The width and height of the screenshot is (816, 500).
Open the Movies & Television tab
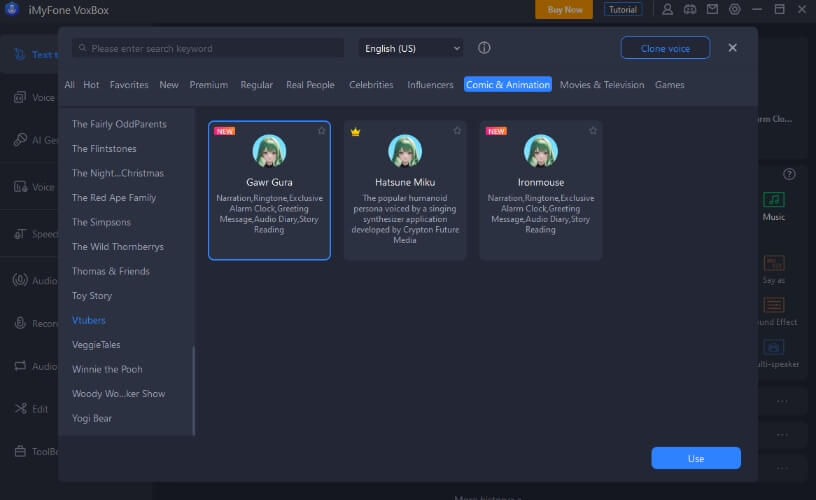pyautogui.click(x=602, y=85)
